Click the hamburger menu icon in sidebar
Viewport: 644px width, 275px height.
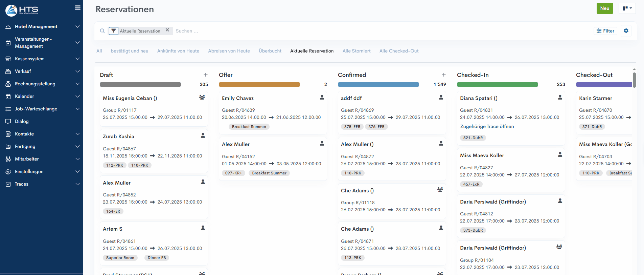point(77,8)
